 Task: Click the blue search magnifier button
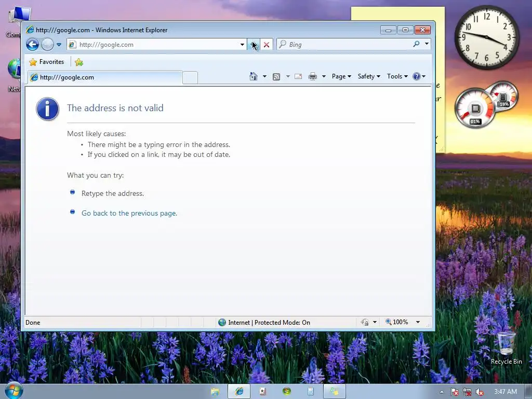[x=417, y=44]
